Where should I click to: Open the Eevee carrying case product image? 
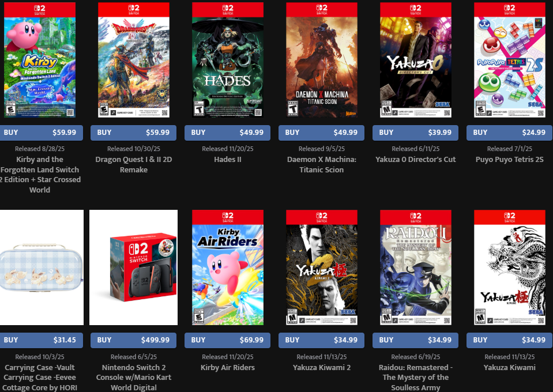[x=42, y=267]
